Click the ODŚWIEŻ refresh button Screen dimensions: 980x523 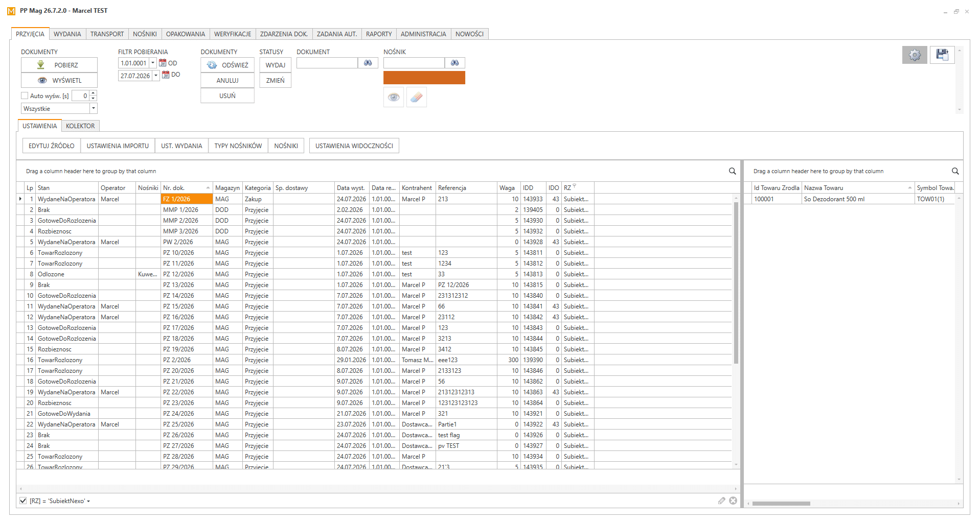(227, 65)
